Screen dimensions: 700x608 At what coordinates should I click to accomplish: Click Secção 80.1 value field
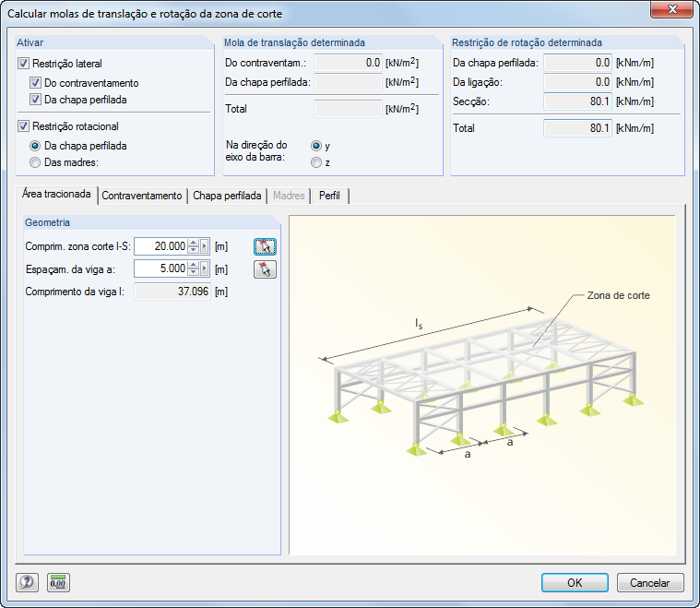577,101
